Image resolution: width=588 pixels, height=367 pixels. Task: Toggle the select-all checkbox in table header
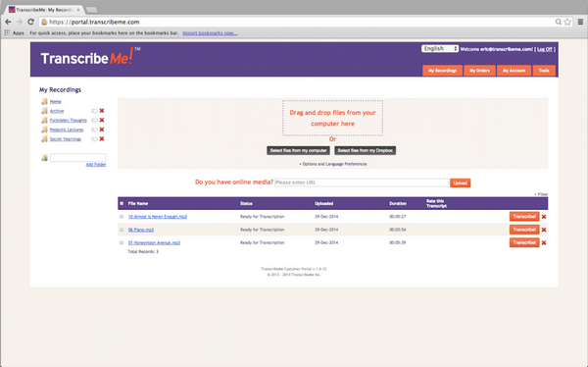click(122, 203)
